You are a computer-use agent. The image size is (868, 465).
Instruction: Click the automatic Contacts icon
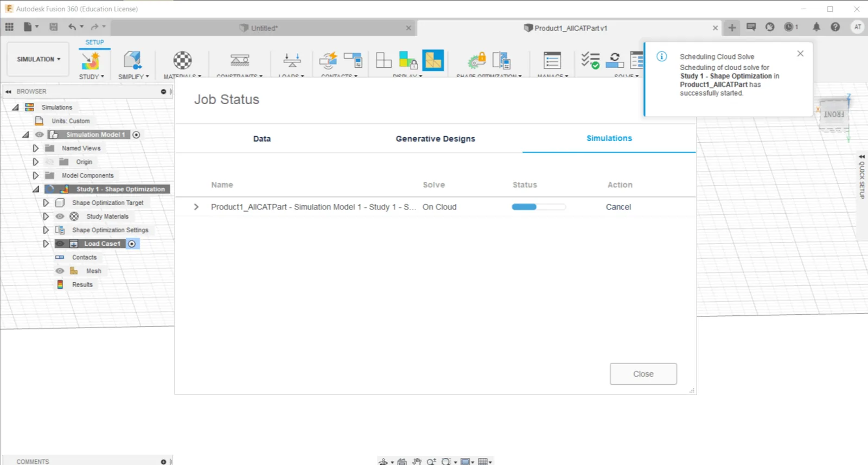[x=328, y=60]
